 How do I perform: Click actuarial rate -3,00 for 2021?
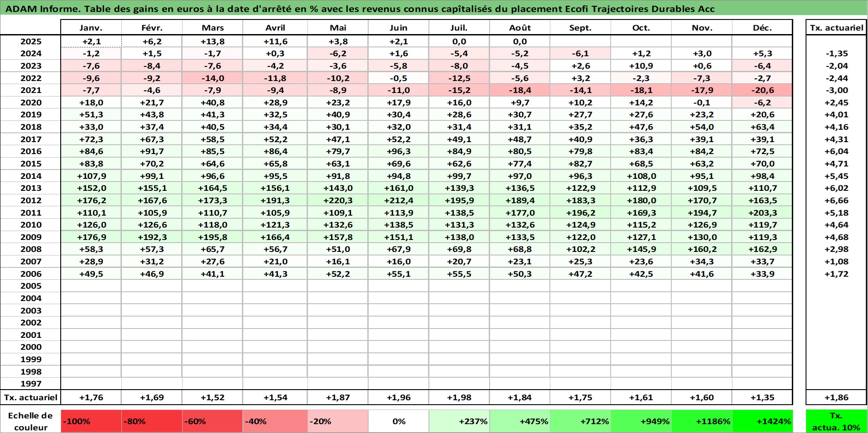coord(837,90)
